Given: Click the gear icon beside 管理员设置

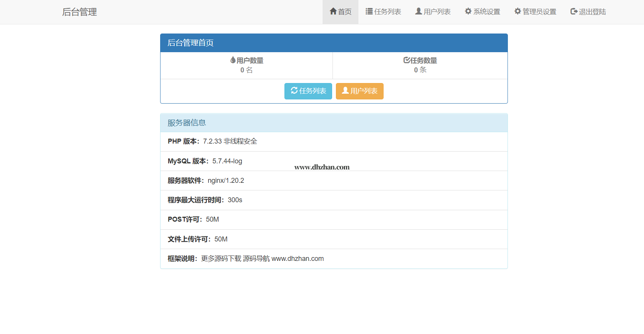Looking at the screenshot, I should [x=517, y=11].
